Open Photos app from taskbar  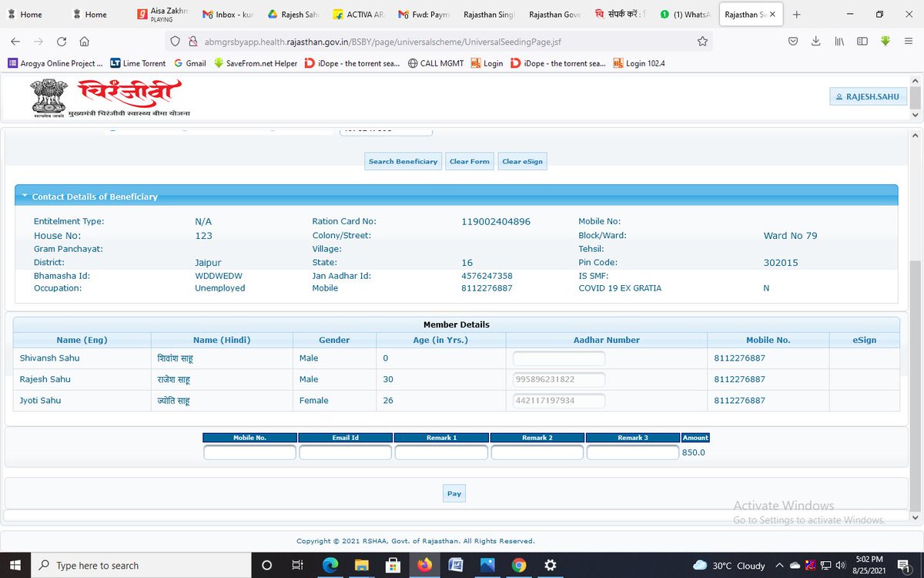487,565
